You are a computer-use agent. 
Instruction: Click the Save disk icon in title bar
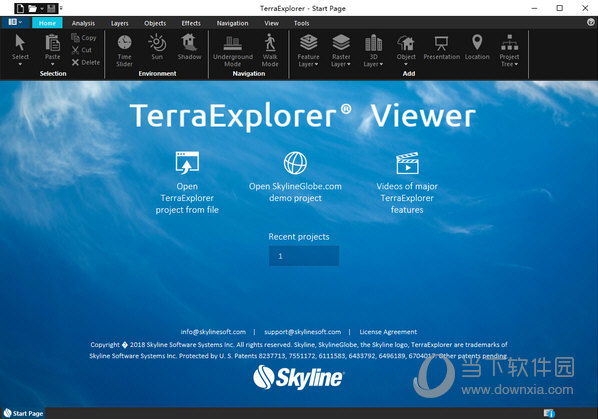51,8
